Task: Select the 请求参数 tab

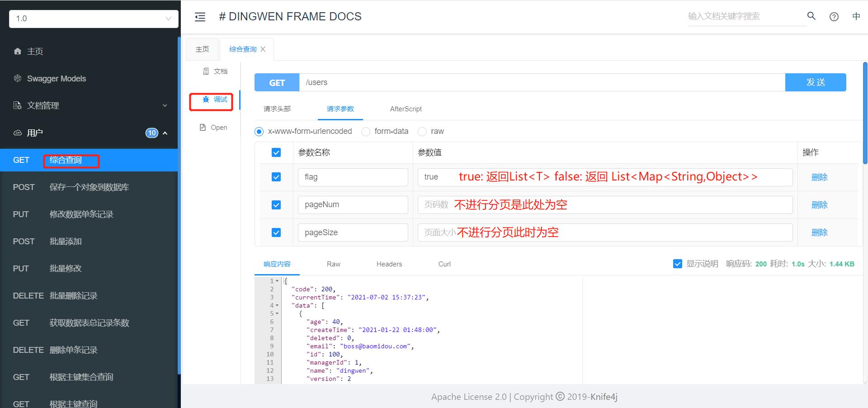Action: [340, 109]
